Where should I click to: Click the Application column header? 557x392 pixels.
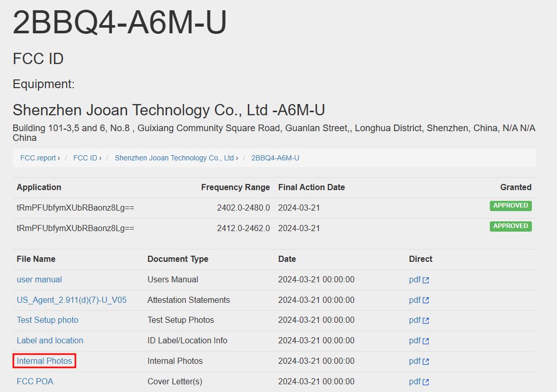click(x=38, y=188)
